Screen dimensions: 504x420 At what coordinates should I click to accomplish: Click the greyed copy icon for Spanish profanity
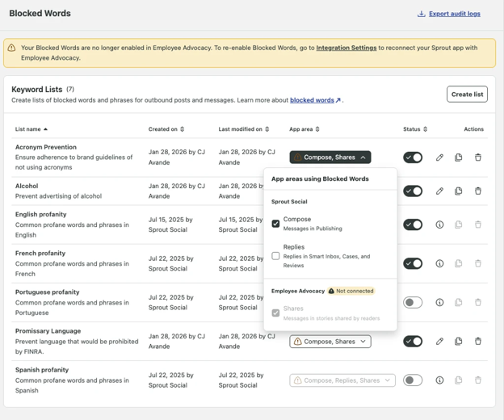tap(458, 380)
